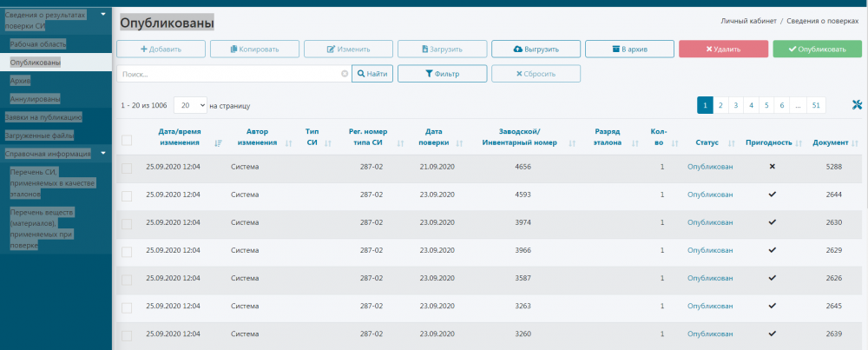Screen dimensions: 868x350
Task: Sort by Дата/время изменения column icon
Action: click(x=218, y=142)
